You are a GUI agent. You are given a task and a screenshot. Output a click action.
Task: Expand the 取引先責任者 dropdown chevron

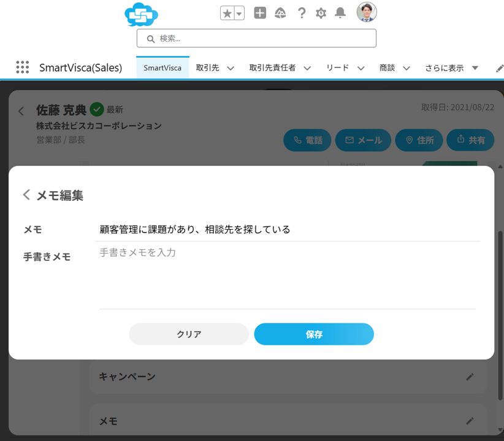click(x=307, y=68)
